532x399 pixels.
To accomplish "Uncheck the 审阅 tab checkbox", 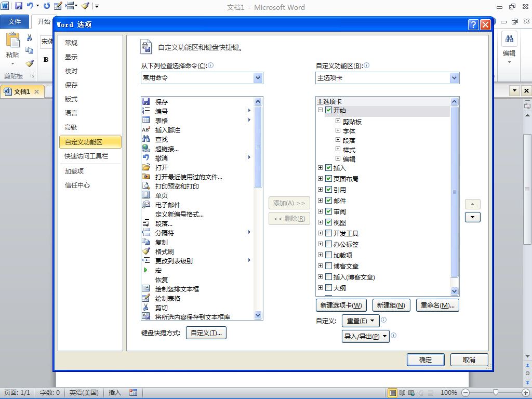I will (x=328, y=211).
